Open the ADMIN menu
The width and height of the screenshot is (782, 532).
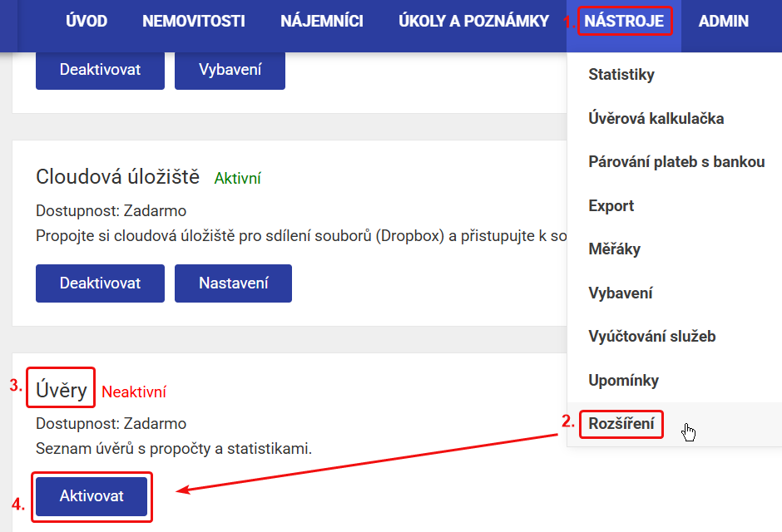723,22
